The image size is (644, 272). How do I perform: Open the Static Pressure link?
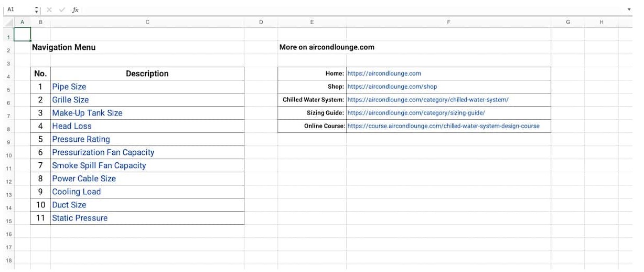[x=80, y=218]
